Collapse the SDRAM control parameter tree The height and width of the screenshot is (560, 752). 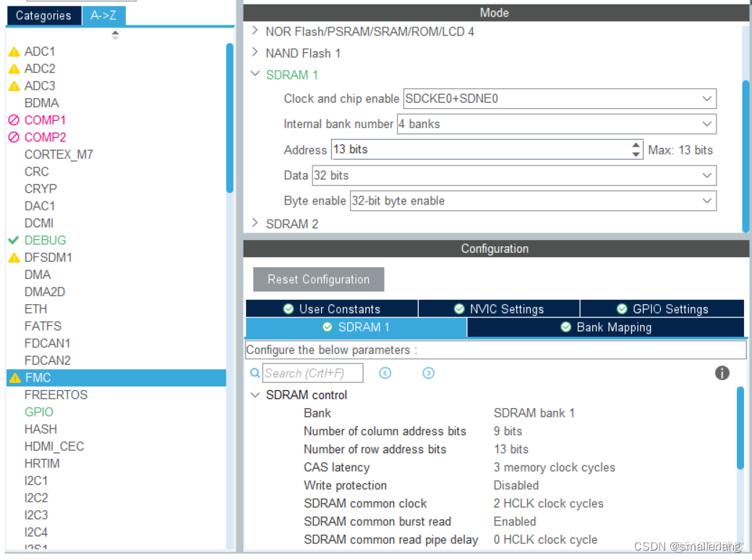pos(255,395)
